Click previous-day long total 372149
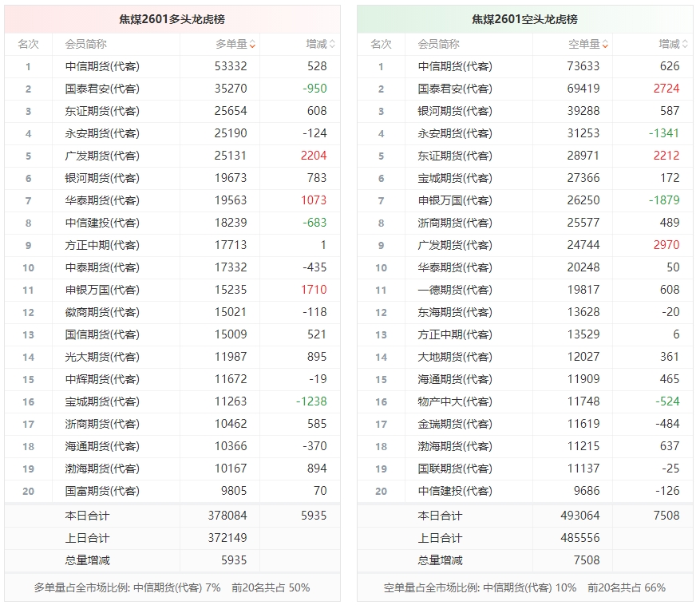 pos(227,538)
